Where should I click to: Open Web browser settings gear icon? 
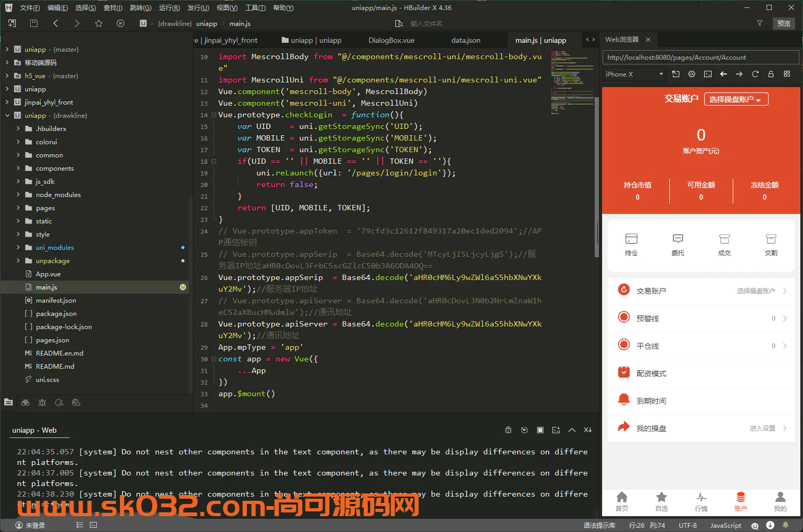click(x=692, y=74)
